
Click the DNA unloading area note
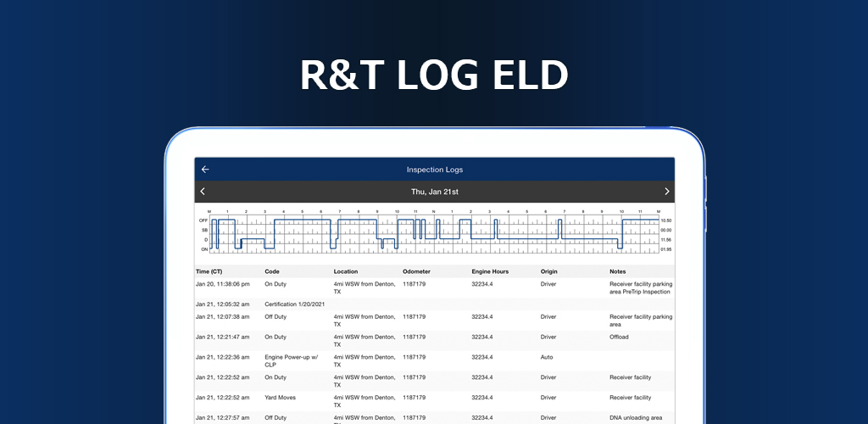coord(636,417)
